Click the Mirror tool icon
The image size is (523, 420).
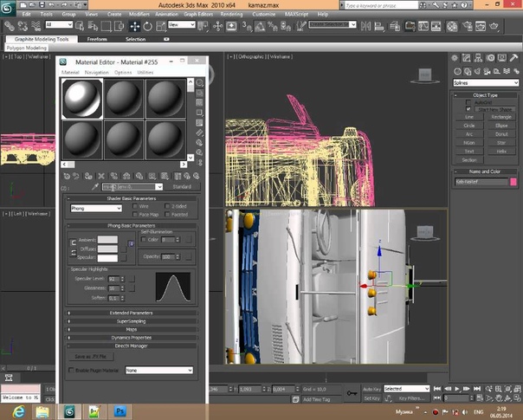point(365,26)
